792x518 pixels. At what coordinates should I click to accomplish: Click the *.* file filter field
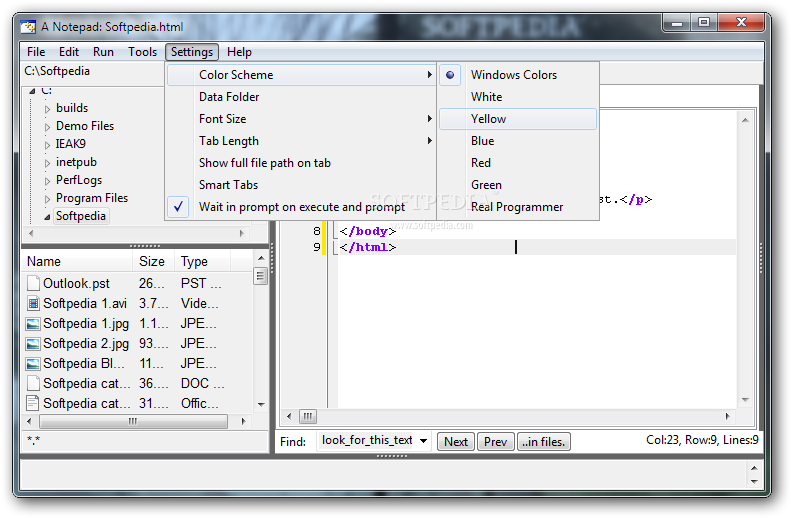click(x=144, y=441)
